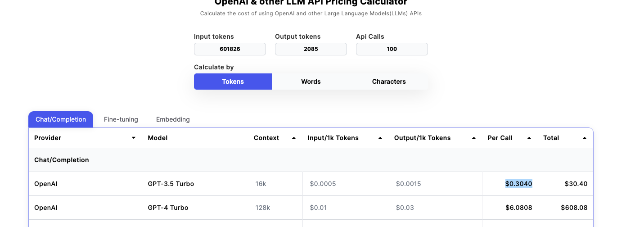Open the Chat/Completion tab

[61, 119]
